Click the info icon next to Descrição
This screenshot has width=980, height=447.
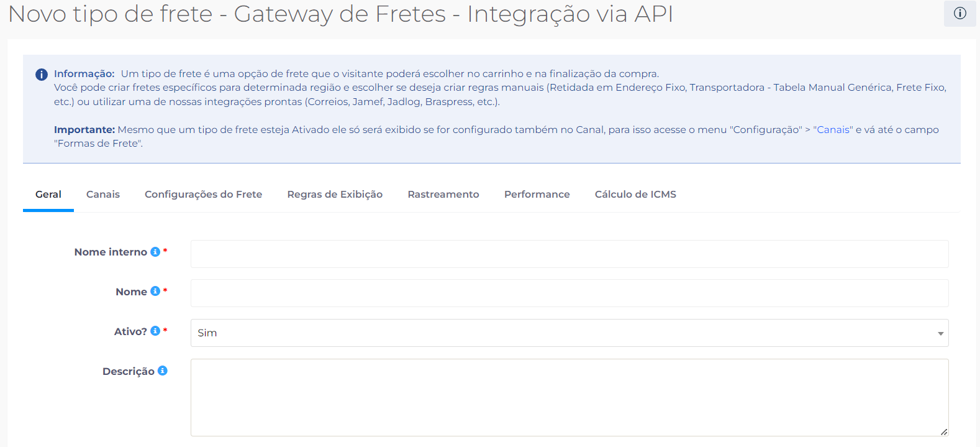(163, 371)
